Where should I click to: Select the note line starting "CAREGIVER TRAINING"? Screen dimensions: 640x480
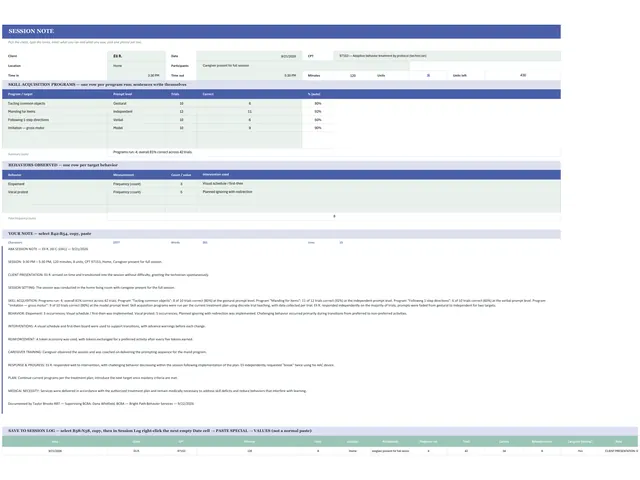pyautogui.click(x=107, y=352)
